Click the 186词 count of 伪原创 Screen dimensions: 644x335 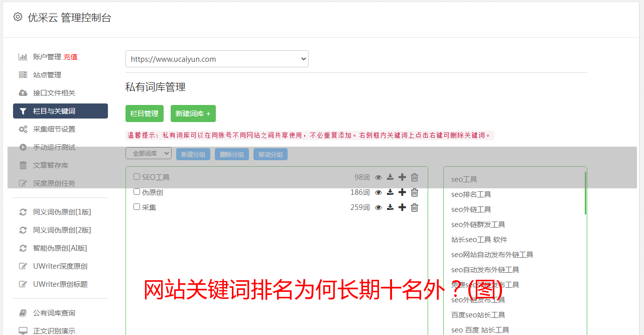[360, 192]
